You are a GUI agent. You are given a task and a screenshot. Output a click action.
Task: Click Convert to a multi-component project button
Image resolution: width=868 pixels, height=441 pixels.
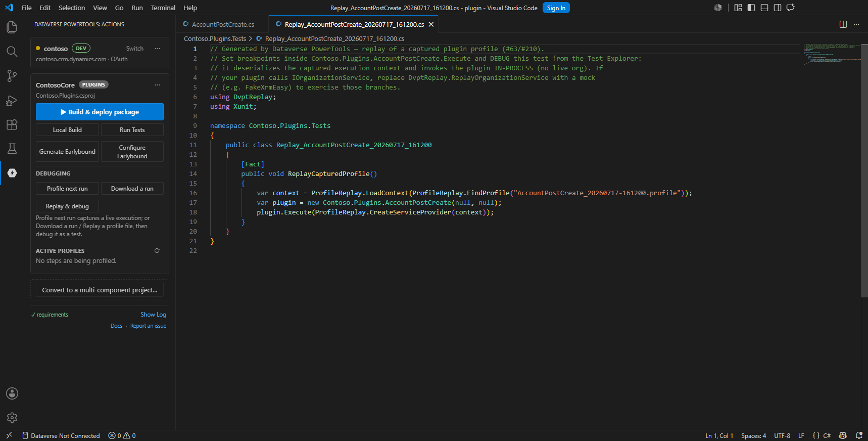click(100, 290)
